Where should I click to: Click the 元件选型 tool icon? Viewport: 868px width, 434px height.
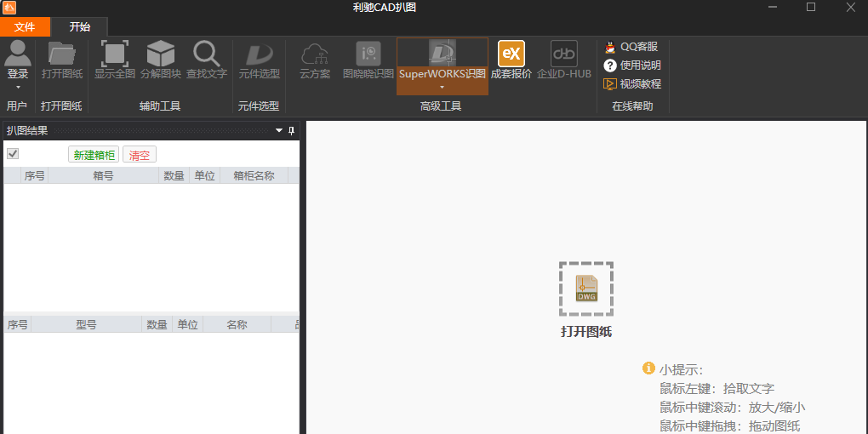(259, 54)
